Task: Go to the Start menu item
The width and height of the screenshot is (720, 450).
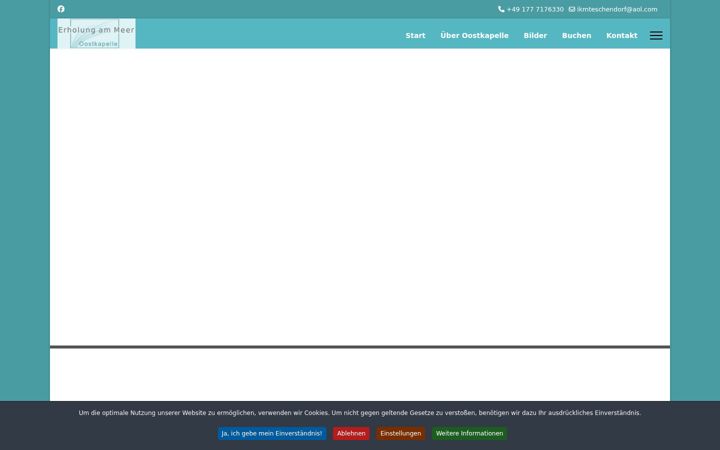Action: point(415,35)
